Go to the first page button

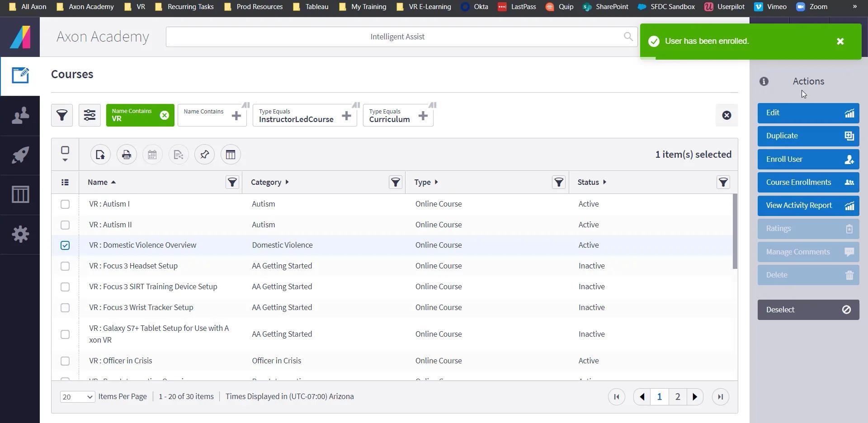point(617,397)
